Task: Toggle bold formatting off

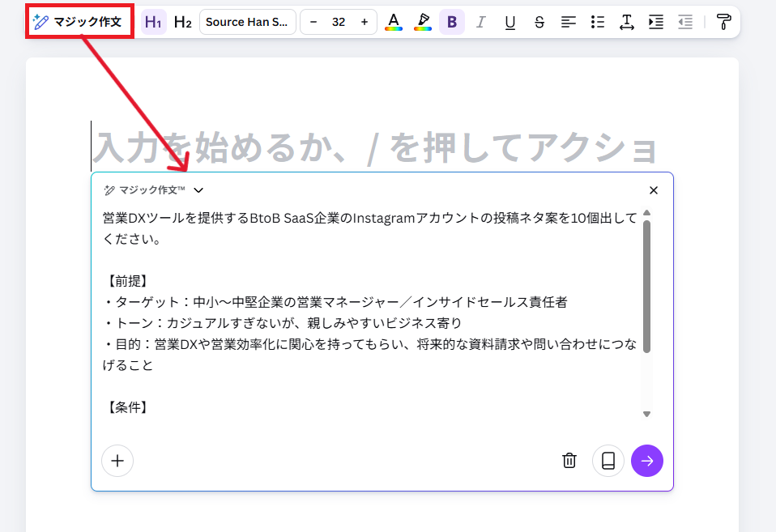Action: [451, 22]
